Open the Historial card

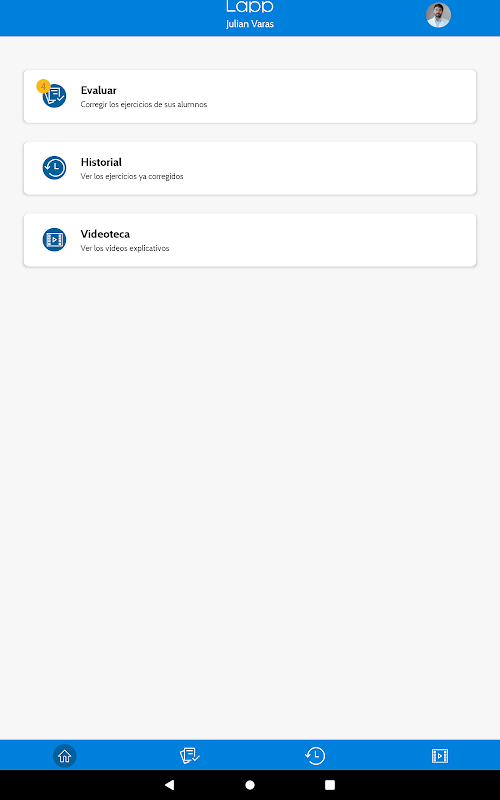point(250,168)
